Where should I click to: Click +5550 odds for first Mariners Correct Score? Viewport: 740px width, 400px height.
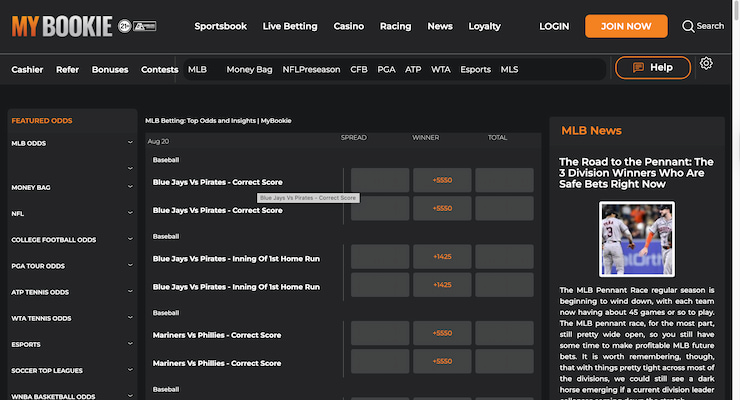(442, 333)
